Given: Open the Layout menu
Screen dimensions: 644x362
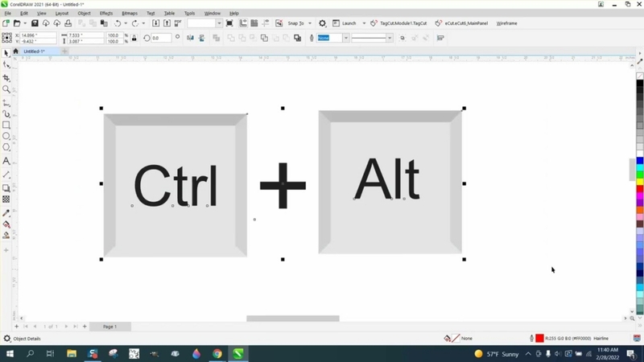Looking at the screenshot, I should [x=62, y=13].
